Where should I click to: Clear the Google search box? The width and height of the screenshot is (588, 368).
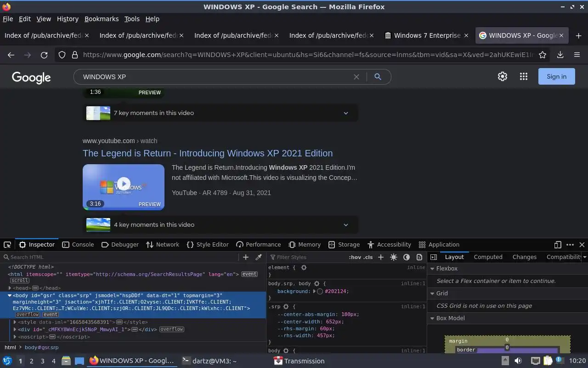pyautogui.click(x=356, y=77)
